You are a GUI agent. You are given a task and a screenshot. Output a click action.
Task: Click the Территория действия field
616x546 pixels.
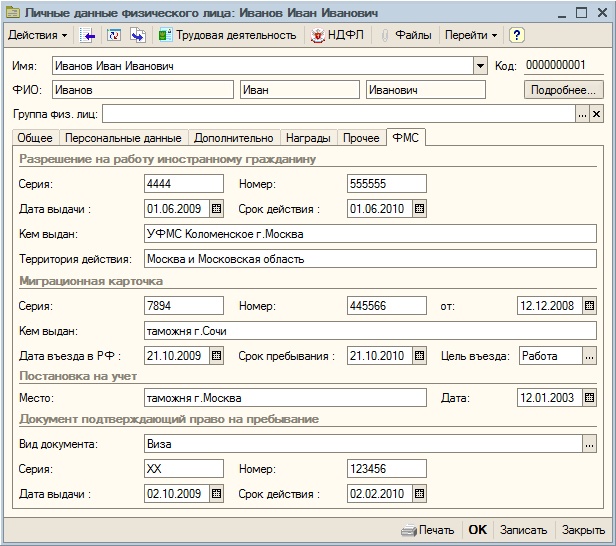point(370,259)
